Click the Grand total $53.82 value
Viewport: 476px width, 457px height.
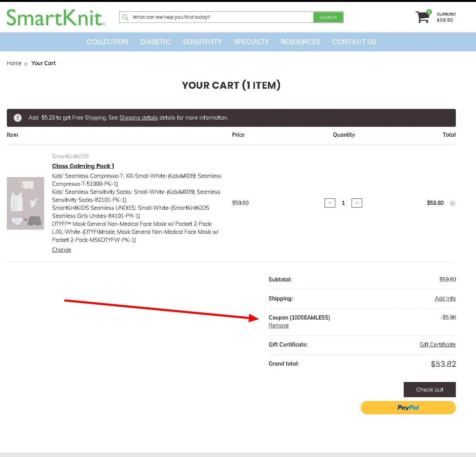443,364
